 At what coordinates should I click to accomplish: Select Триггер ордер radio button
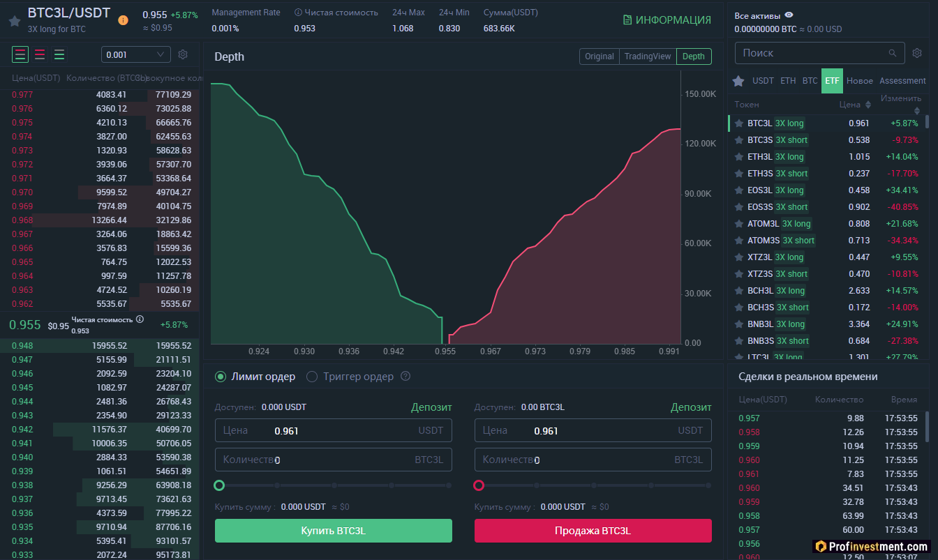[x=312, y=377]
